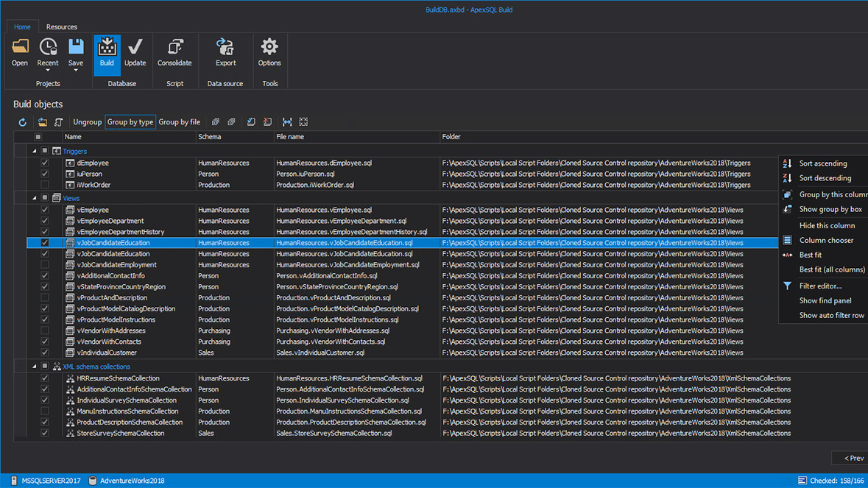
Task: Select Best fit menu entry
Action: click(x=824, y=255)
